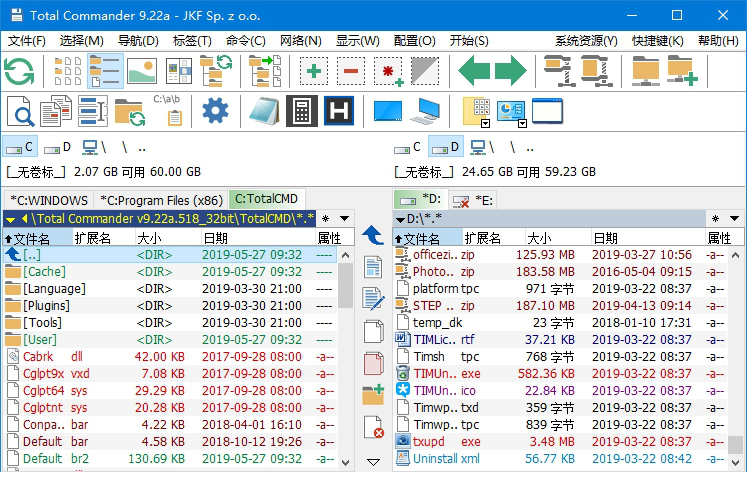Open the This Computer icon

pos(425,111)
